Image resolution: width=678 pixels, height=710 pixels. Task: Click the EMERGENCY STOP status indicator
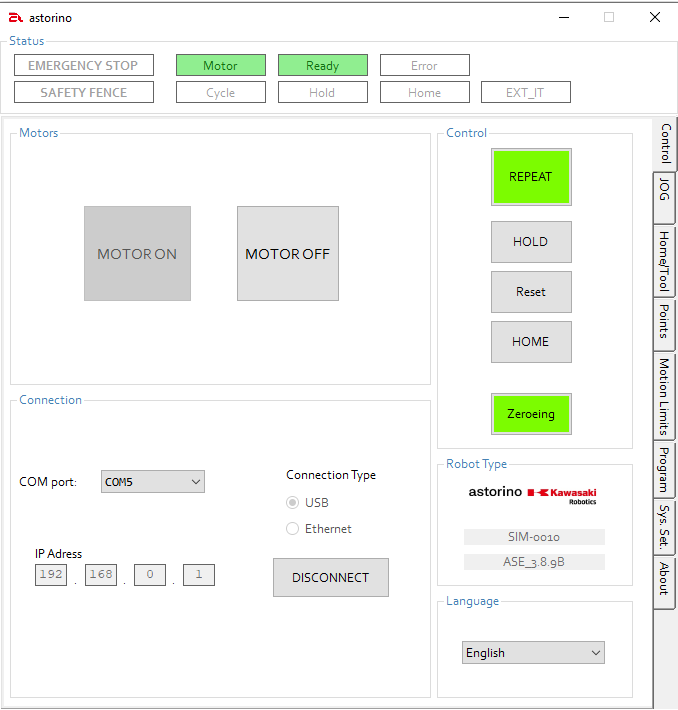84,65
